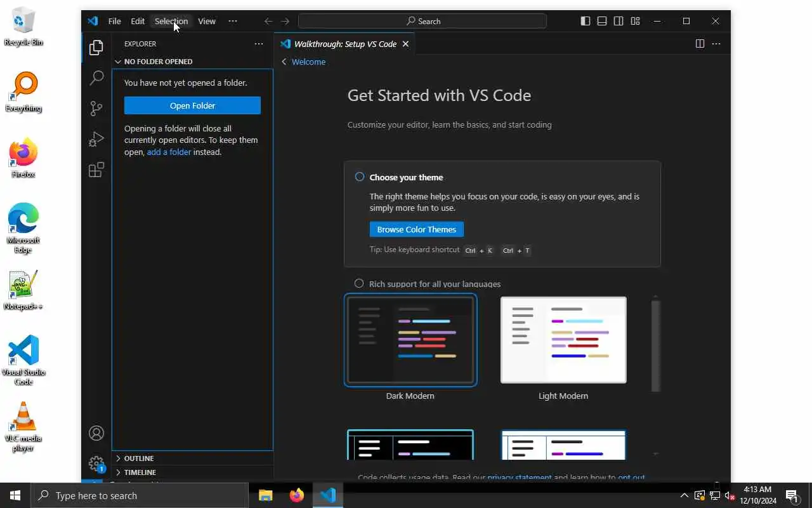This screenshot has width=812, height=508.
Task: Select the VLC media player desktop icon
Action: pyautogui.click(x=23, y=427)
